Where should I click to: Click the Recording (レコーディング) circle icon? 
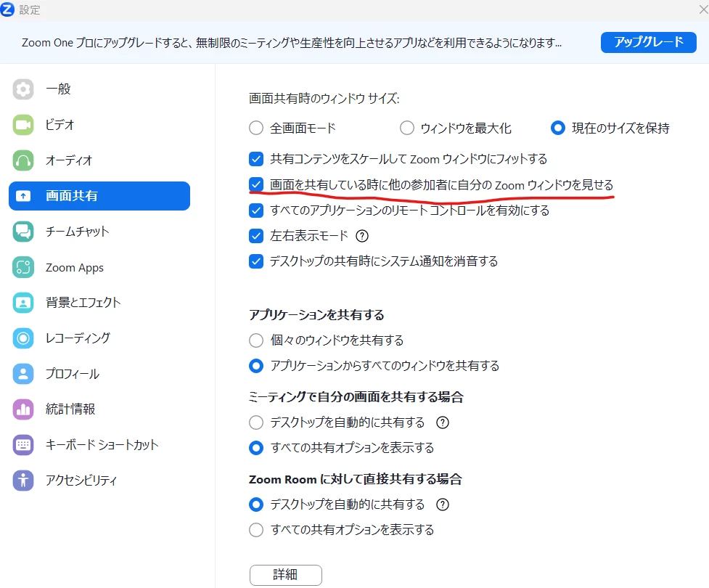pyautogui.click(x=23, y=338)
